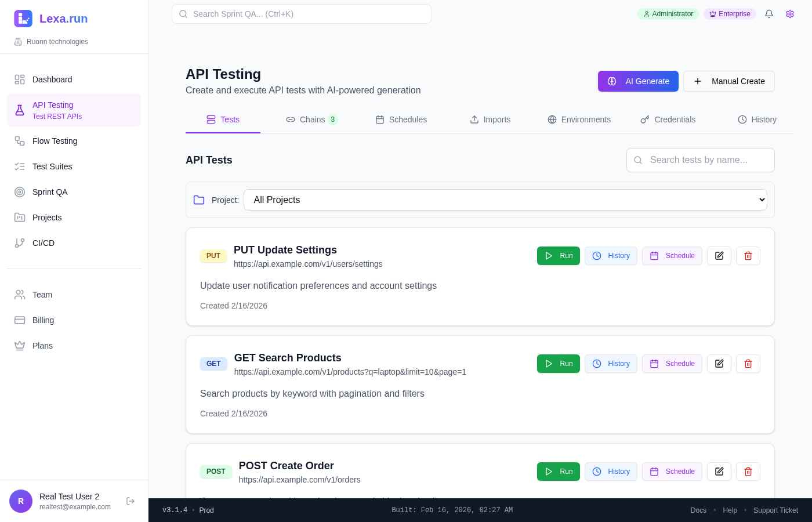
Task: Click the Administrator badge
Action: [x=668, y=14]
